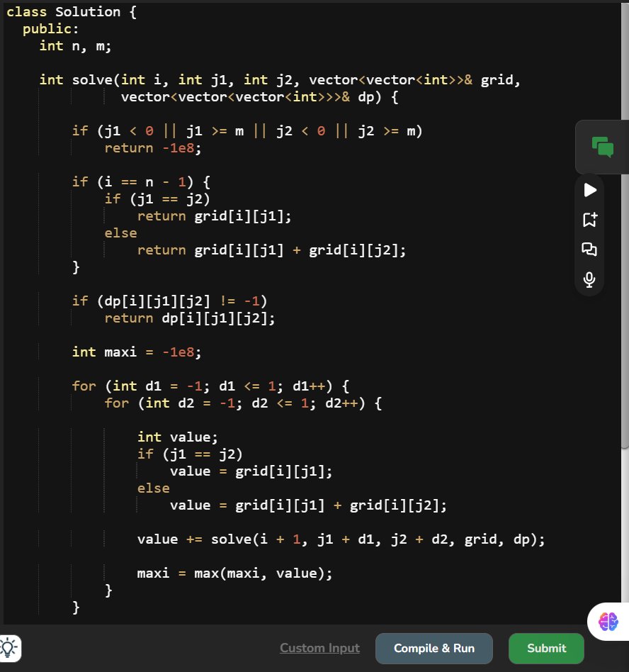The height and width of the screenshot is (672, 629).
Task: Click on 'return grid[i][j1];' line
Action: tap(214, 216)
